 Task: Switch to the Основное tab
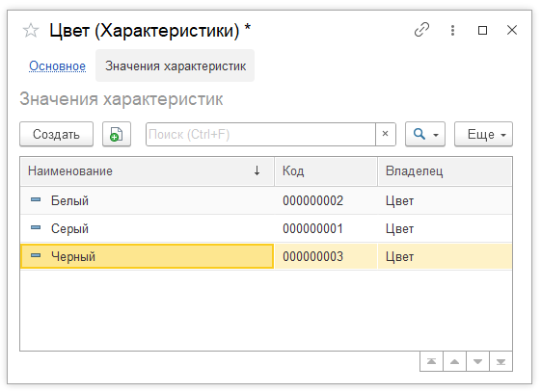pyautogui.click(x=57, y=65)
